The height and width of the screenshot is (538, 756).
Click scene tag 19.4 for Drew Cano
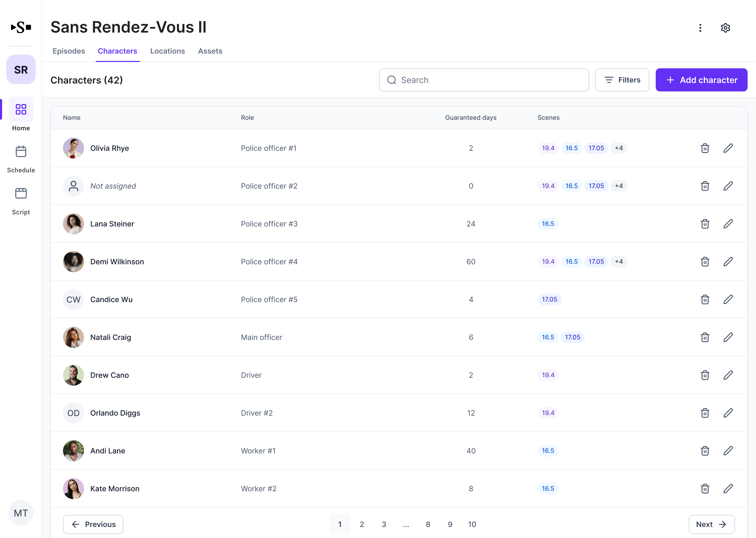[x=548, y=375]
